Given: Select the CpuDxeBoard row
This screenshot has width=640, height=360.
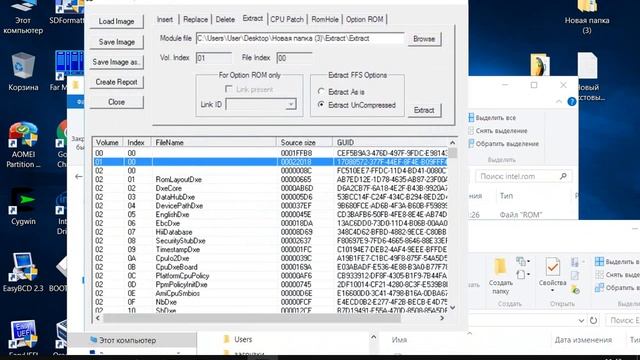Looking at the screenshot, I should [x=270, y=267].
